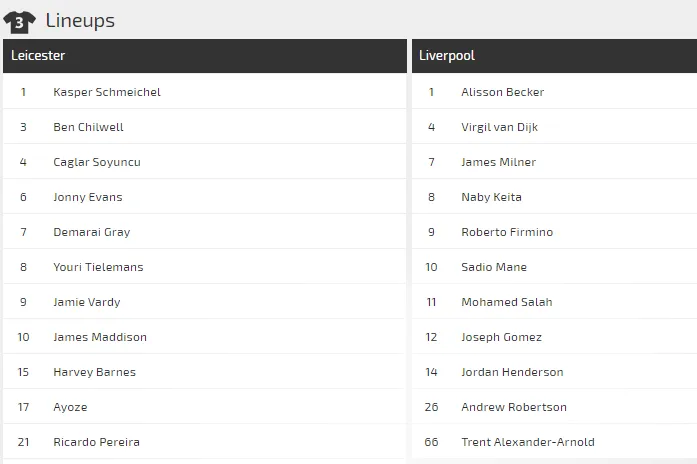Click Harvey Barnes name
Viewport: 697px width, 464px height.
pyautogui.click(x=94, y=372)
